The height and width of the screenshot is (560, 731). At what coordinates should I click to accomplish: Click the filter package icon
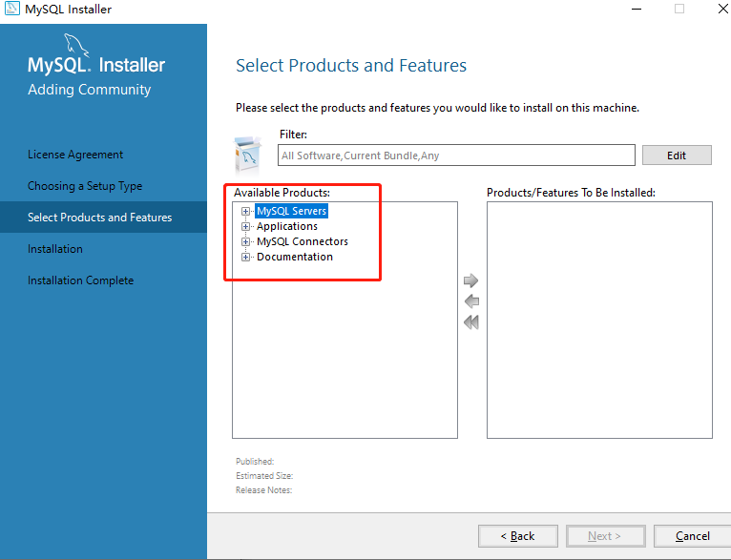[x=248, y=154]
